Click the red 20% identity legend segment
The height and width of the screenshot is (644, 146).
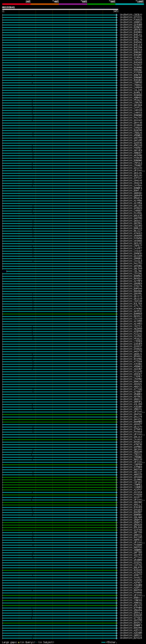tap(16, 4)
